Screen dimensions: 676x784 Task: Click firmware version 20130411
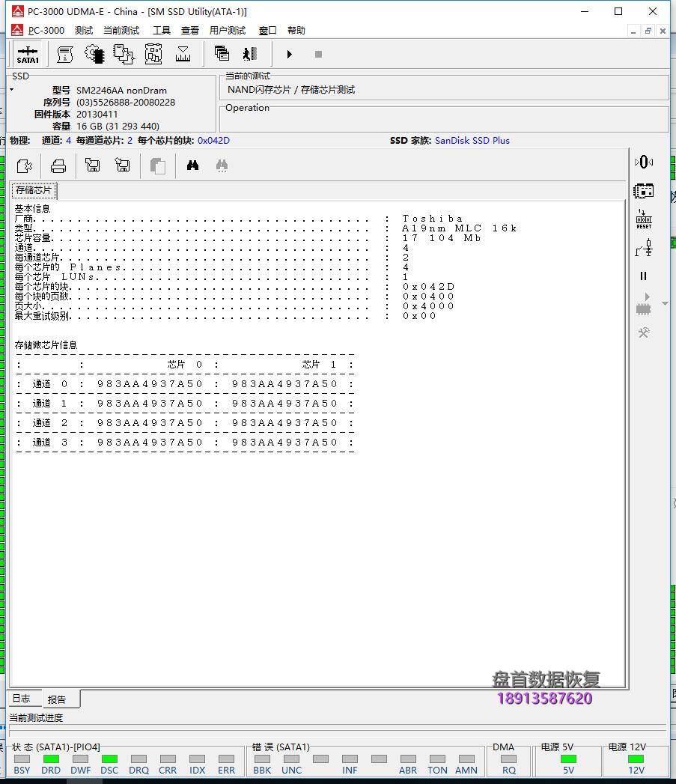tap(97, 114)
